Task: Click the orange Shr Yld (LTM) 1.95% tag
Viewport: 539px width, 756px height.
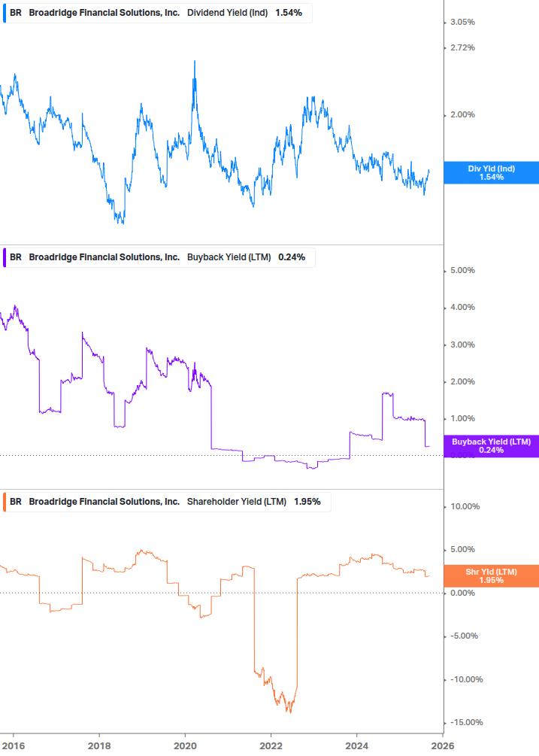Action: tap(492, 575)
